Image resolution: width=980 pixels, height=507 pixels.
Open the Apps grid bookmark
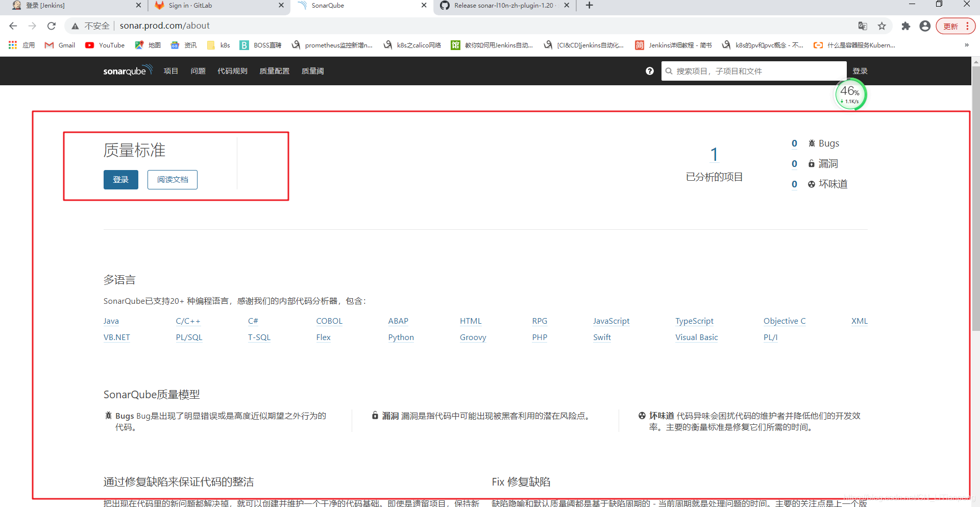21,45
